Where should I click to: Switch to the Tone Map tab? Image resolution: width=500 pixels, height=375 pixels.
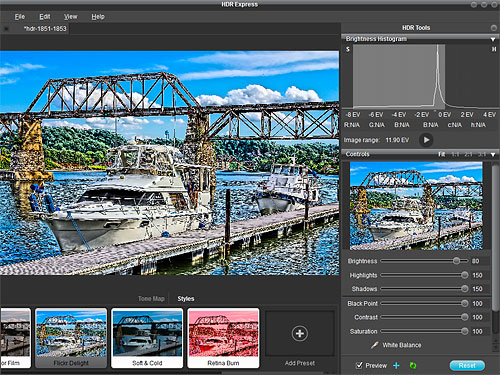[x=151, y=299]
